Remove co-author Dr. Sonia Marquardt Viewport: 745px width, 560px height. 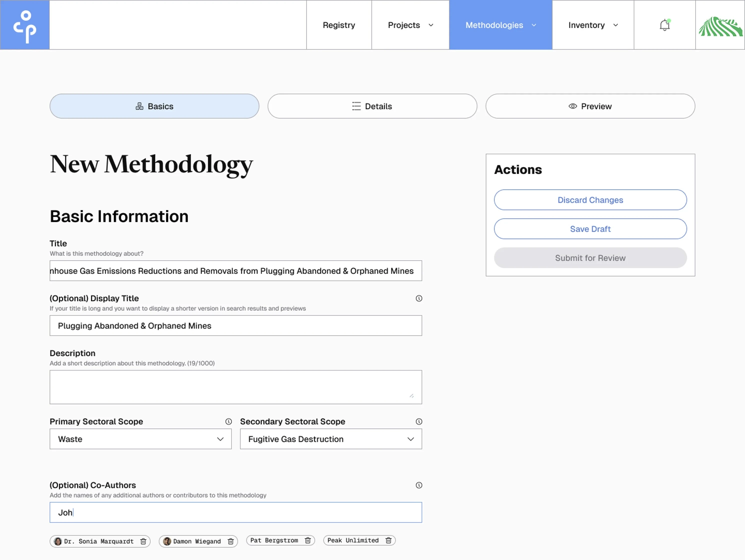143,541
